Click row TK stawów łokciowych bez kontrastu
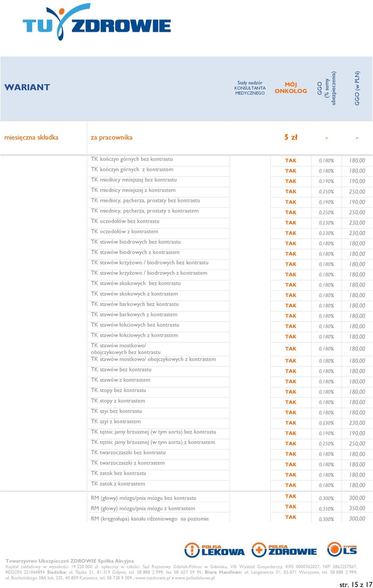This screenshot has width=373, height=588. [x=135, y=325]
